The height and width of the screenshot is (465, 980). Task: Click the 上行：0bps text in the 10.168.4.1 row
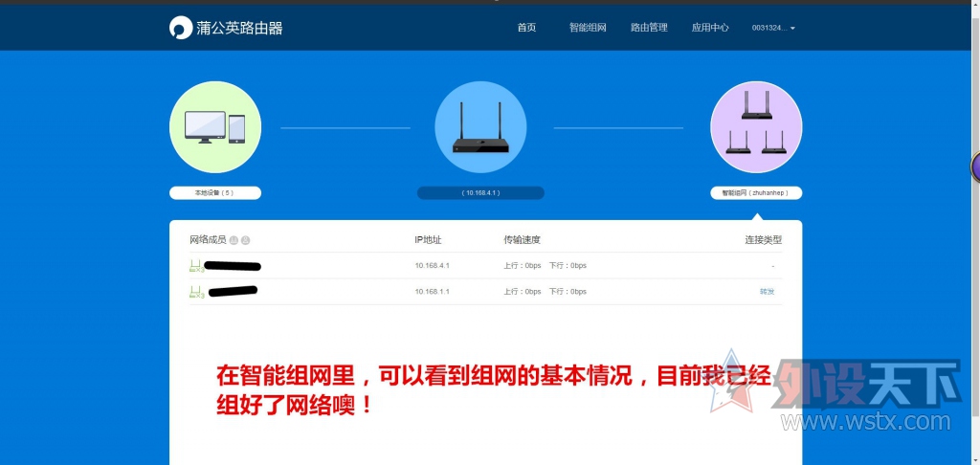pyautogui.click(x=523, y=266)
